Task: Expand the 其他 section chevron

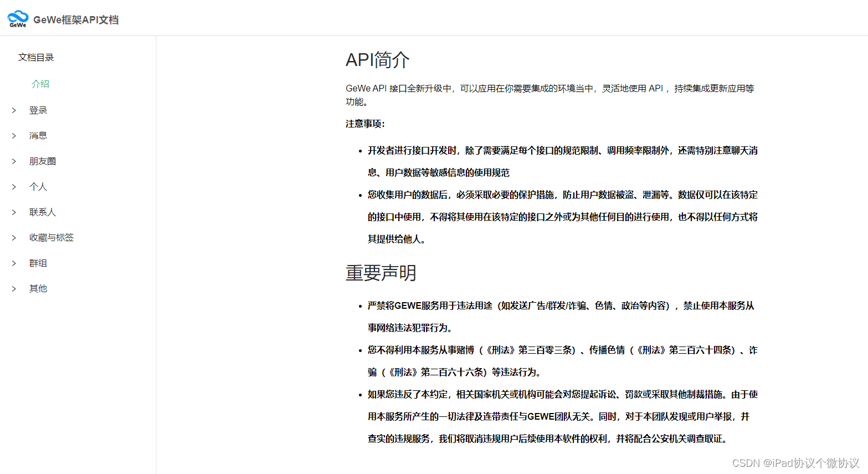Action: click(x=14, y=289)
